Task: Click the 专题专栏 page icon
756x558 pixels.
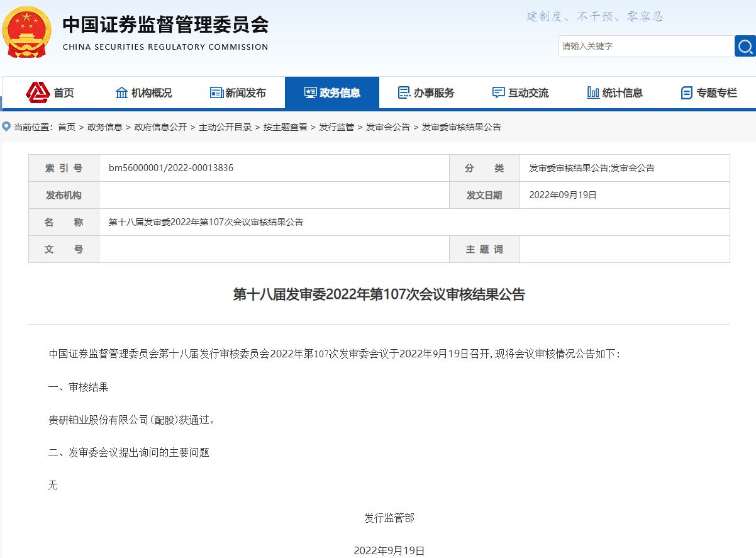Action: 687,93
